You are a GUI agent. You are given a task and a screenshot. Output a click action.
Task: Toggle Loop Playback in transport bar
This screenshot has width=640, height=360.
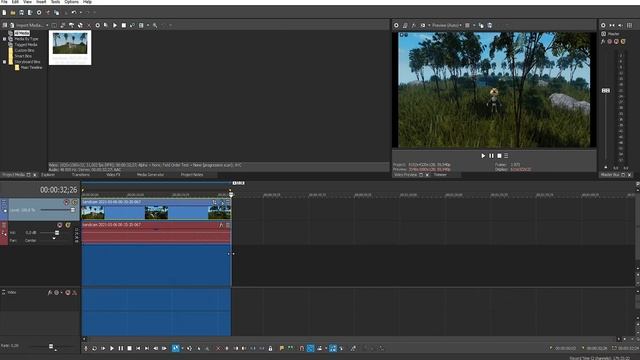click(94, 348)
